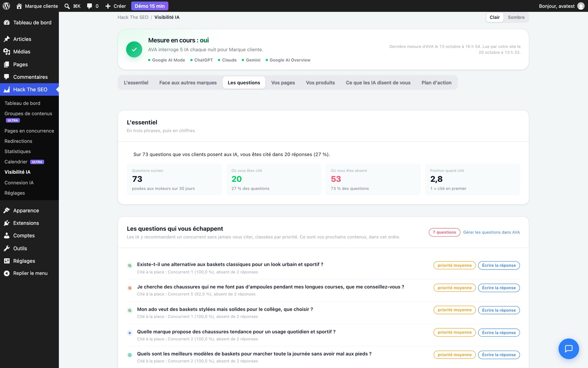Click Écrire la réponse for chaussures tendance question
588x368 pixels.
click(x=499, y=333)
